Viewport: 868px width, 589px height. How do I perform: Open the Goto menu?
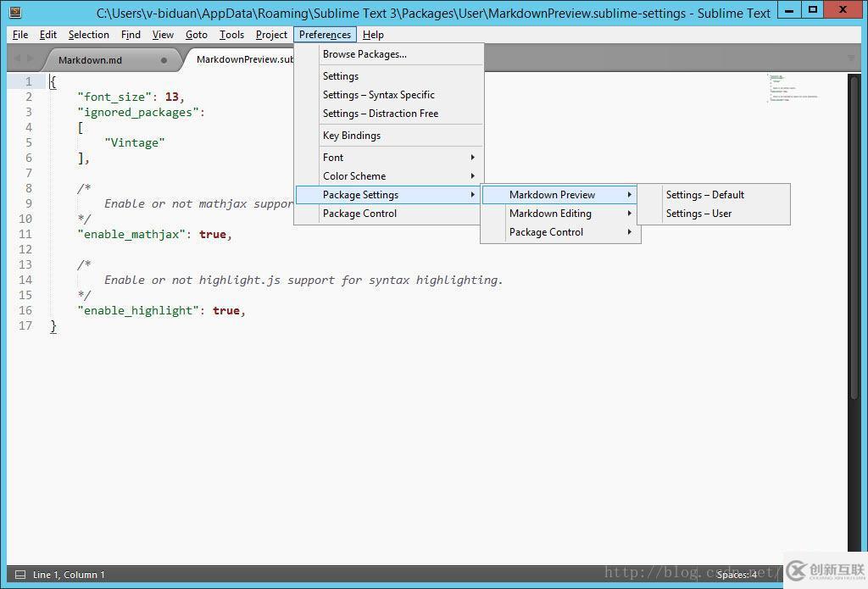(197, 35)
